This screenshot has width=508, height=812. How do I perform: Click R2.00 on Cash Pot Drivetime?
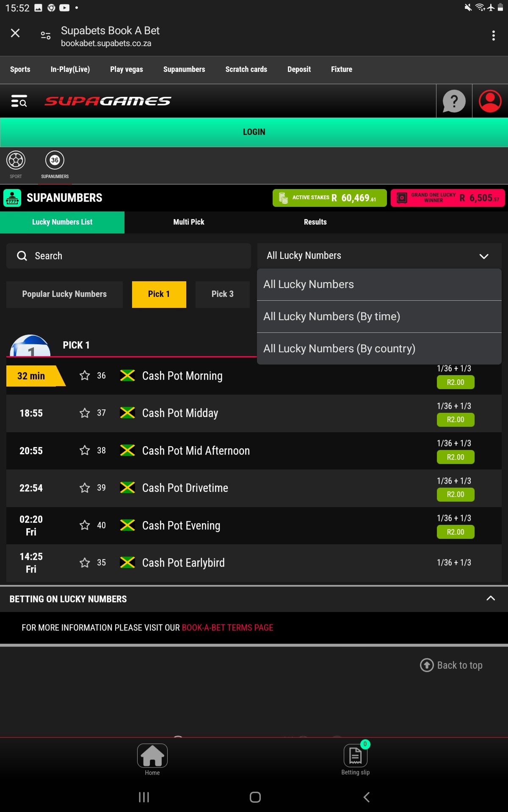tap(456, 494)
